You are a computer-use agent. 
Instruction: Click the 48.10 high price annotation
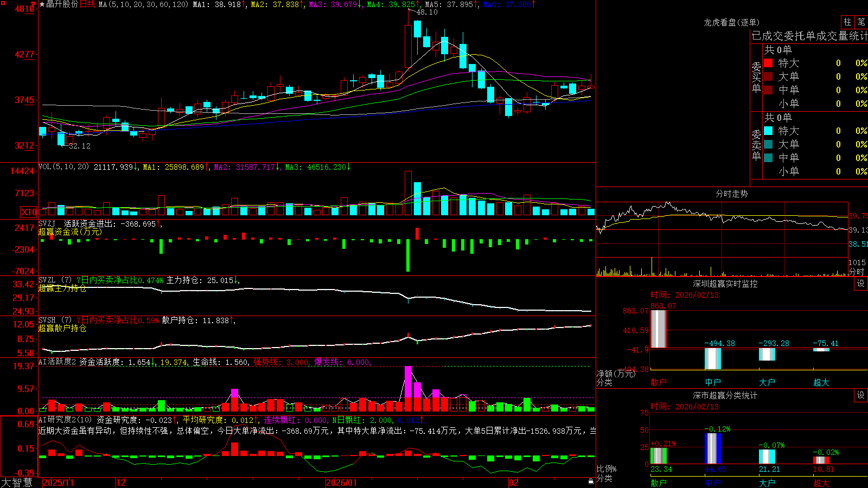coord(427,12)
